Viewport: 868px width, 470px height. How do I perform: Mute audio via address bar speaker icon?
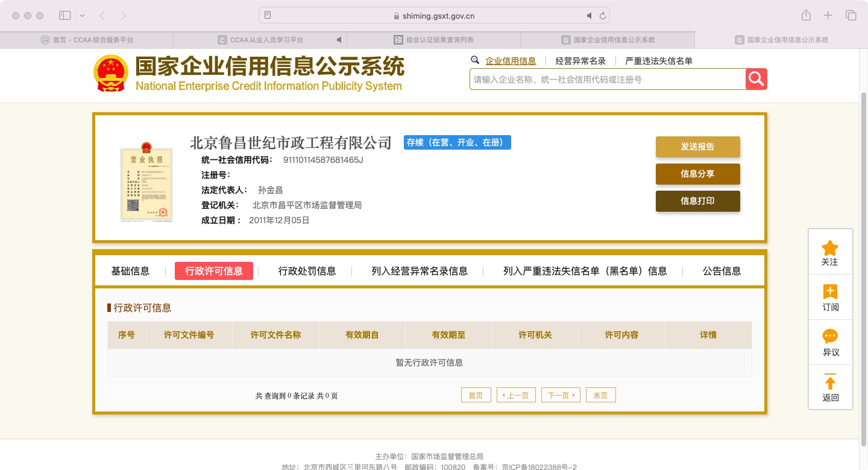(x=590, y=16)
